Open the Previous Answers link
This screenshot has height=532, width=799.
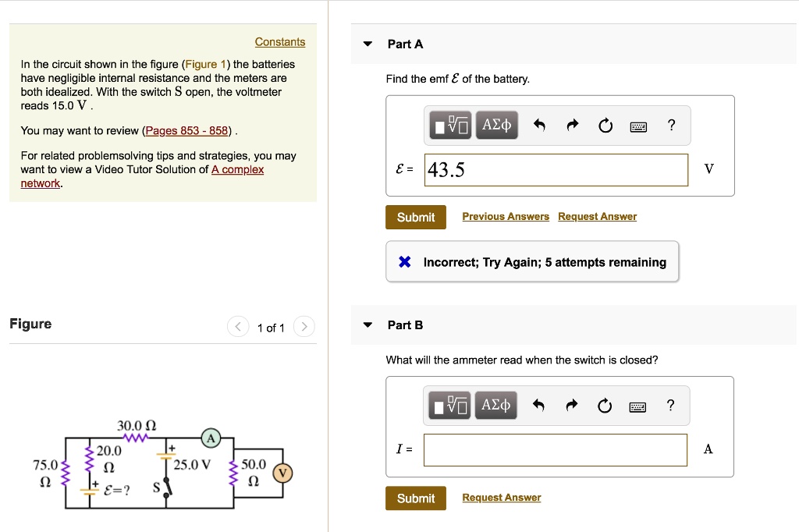(x=506, y=216)
